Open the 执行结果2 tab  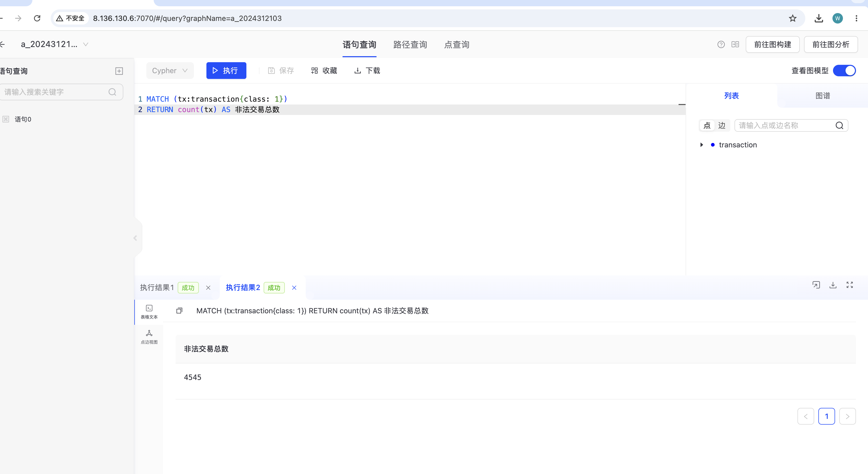pos(243,287)
